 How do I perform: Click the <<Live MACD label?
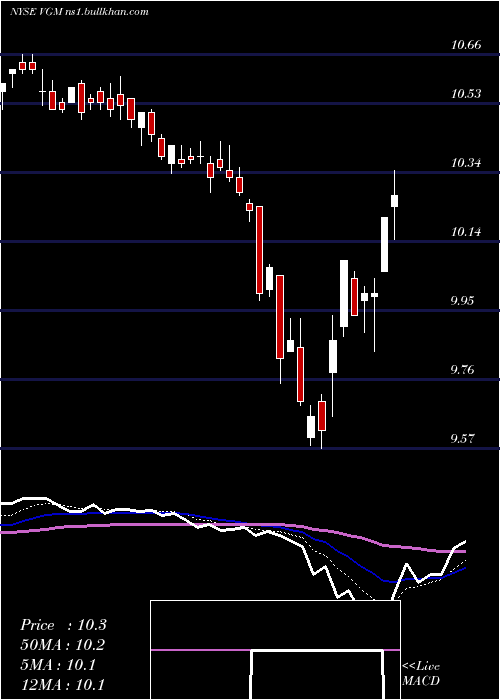[421, 673]
